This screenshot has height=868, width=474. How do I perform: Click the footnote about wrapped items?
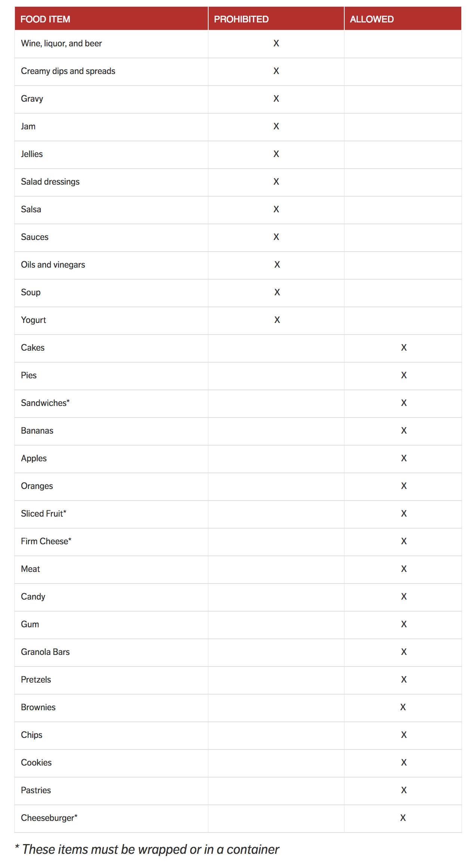point(147,849)
